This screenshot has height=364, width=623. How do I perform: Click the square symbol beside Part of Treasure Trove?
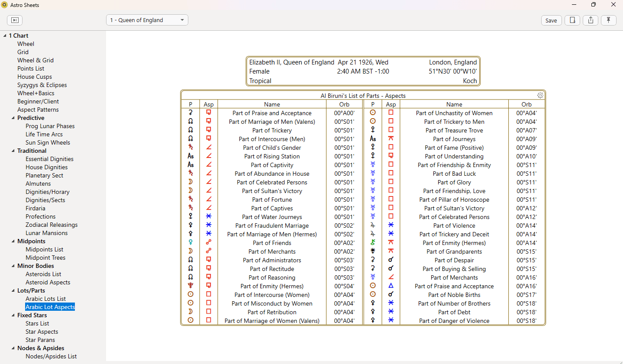click(391, 130)
